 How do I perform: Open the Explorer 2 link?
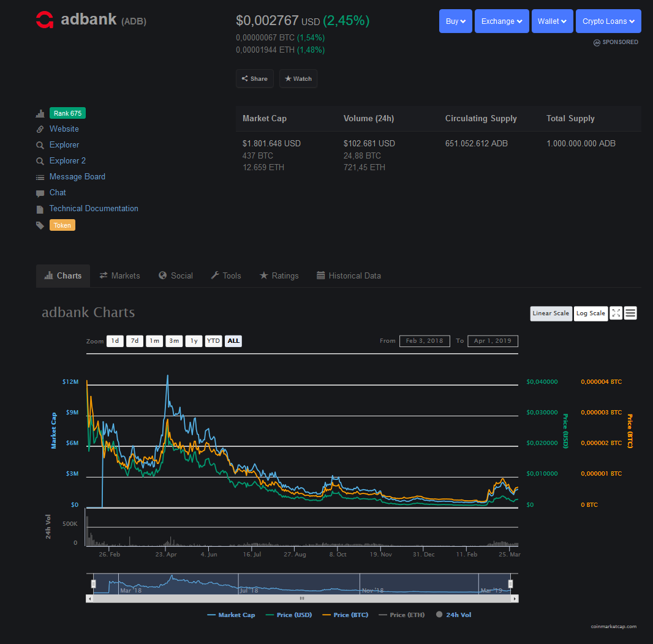[x=67, y=160]
